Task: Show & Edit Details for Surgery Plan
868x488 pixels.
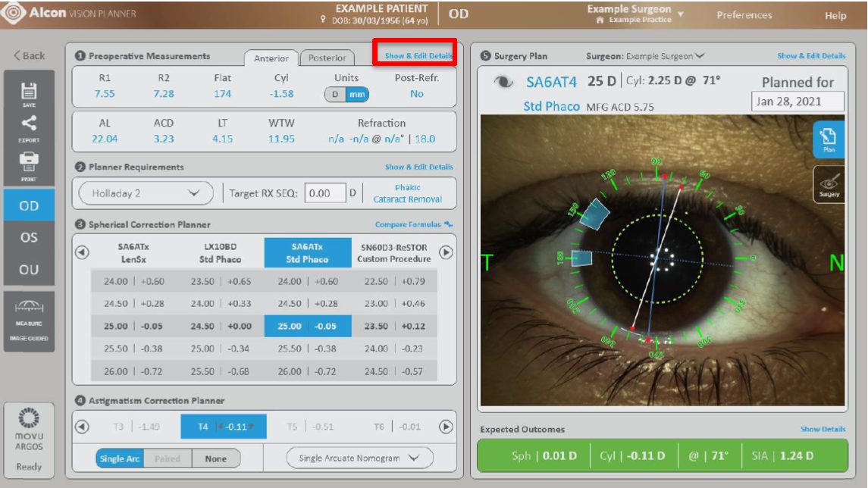Action: pos(811,56)
